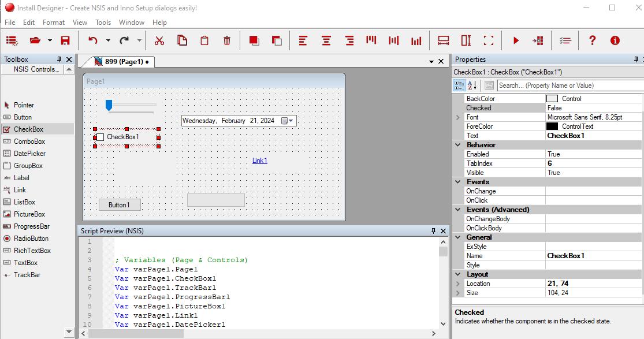Pin the Toolbox panel
Image resolution: width=644 pixels, height=339 pixels.
pyautogui.click(x=59, y=59)
